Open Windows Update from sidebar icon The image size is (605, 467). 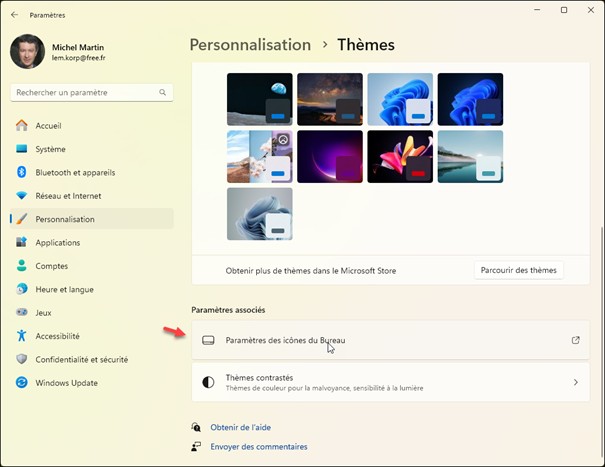click(22, 383)
